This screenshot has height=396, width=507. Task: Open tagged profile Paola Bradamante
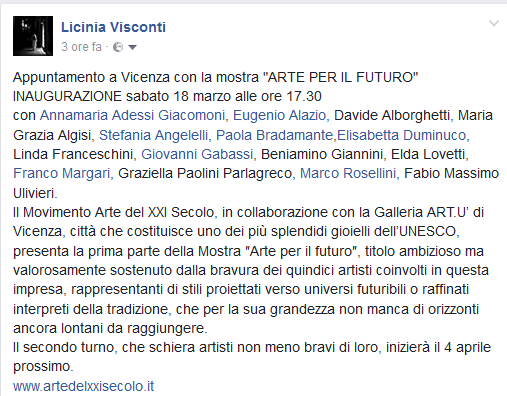pos(274,135)
